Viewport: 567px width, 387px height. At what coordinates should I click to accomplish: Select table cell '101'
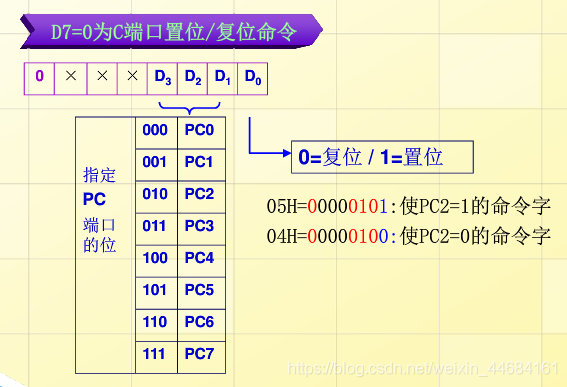pos(157,293)
